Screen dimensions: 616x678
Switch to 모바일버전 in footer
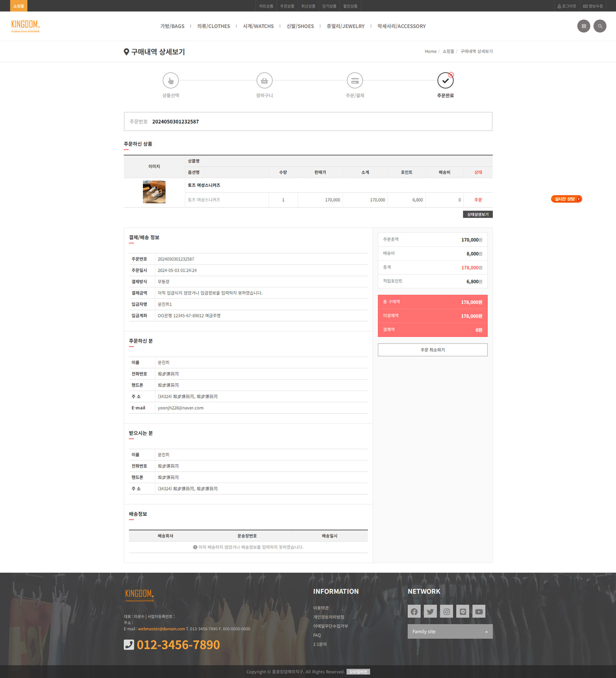pyautogui.click(x=358, y=672)
